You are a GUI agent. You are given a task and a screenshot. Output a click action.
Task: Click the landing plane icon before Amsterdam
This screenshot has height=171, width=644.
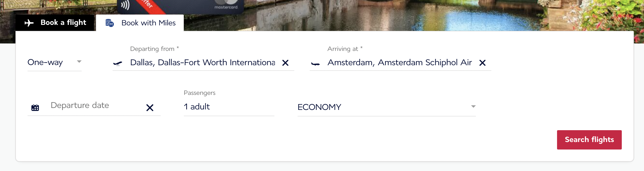pyautogui.click(x=315, y=64)
